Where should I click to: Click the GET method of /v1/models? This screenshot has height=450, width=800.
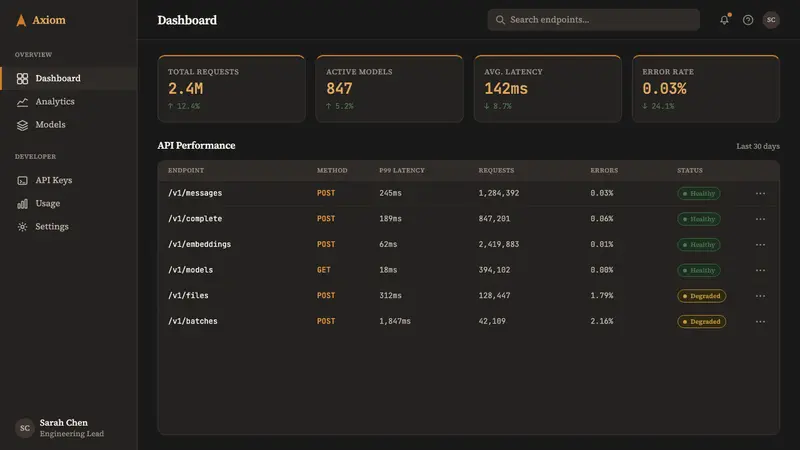point(323,270)
